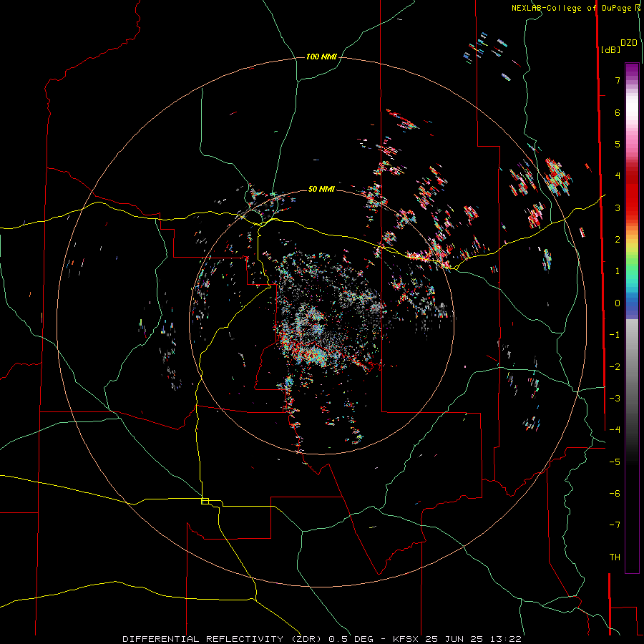Click the small square marker on yellow highway
The image size is (644, 644).
pyautogui.click(x=205, y=501)
